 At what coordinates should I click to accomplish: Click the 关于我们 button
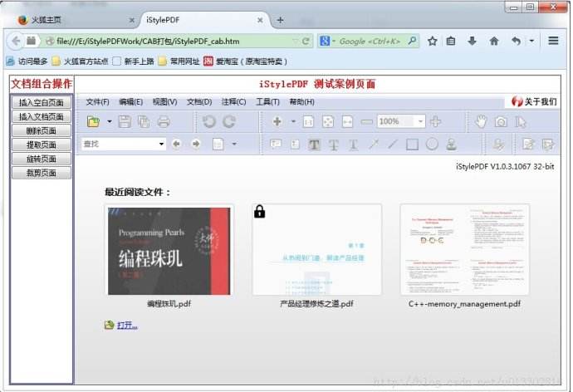tap(534, 101)
